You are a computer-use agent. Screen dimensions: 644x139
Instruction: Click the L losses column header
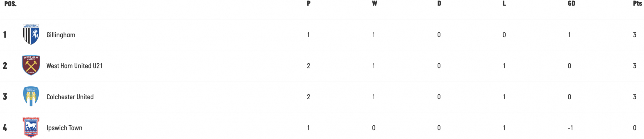tap(504, 3)
